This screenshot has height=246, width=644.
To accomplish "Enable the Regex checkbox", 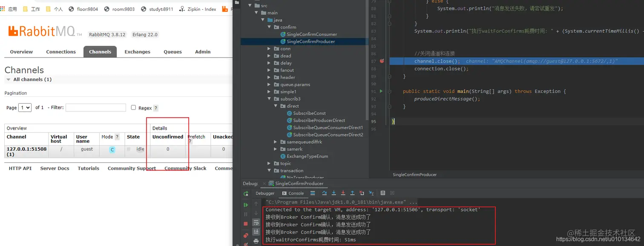I will tap(133, 107).
